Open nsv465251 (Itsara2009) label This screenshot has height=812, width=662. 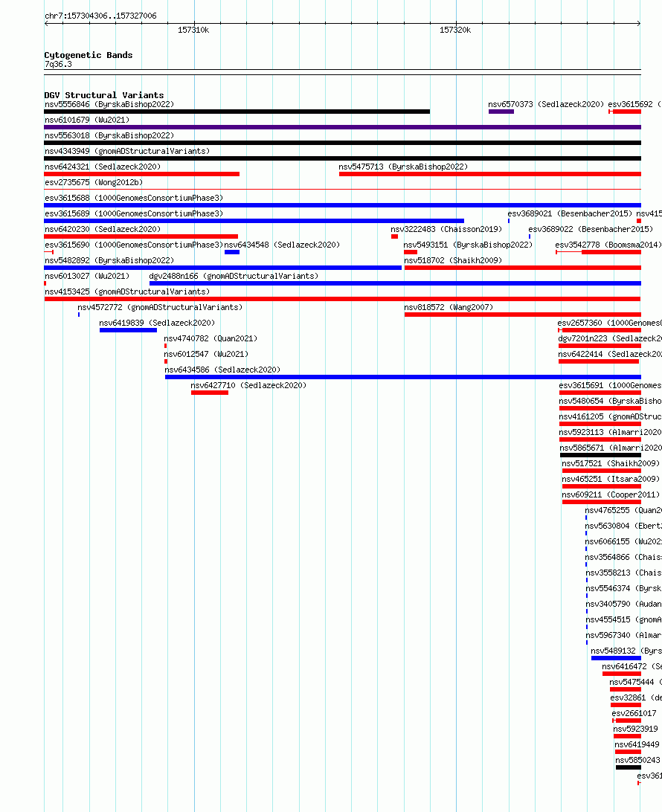611,479
